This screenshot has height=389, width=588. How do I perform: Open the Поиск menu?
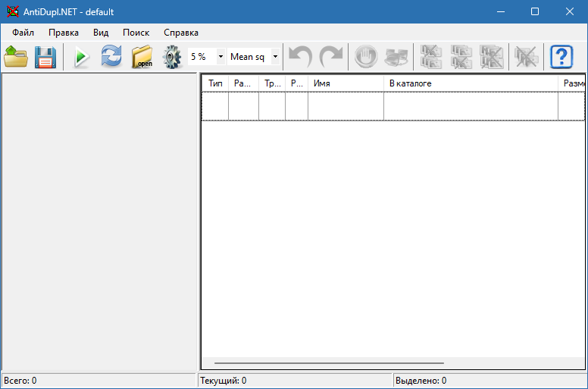(x=136, y=33)
